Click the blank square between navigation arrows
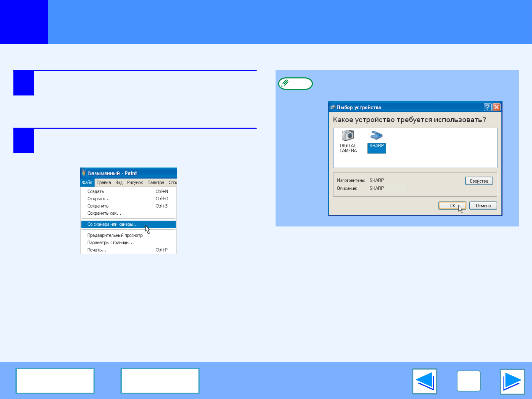 (468, 381)
